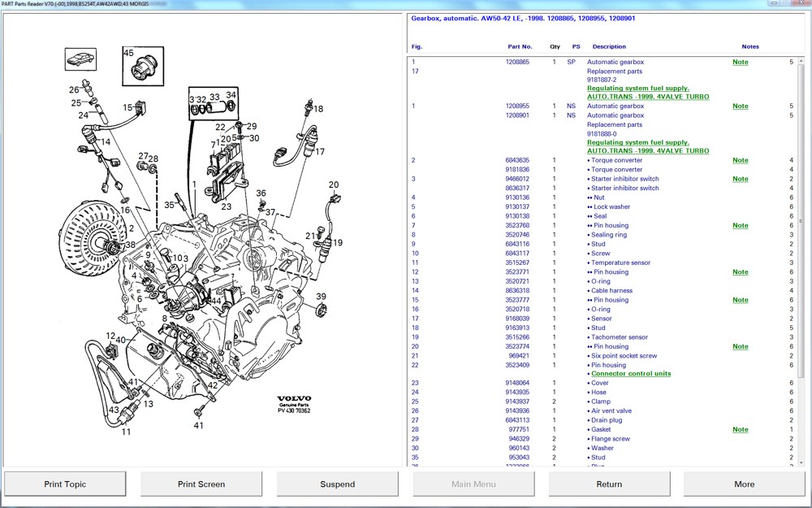Open Note for Starter inhibitor switch 9466012
Screen dimensions: 812x508
click(740, 180)
